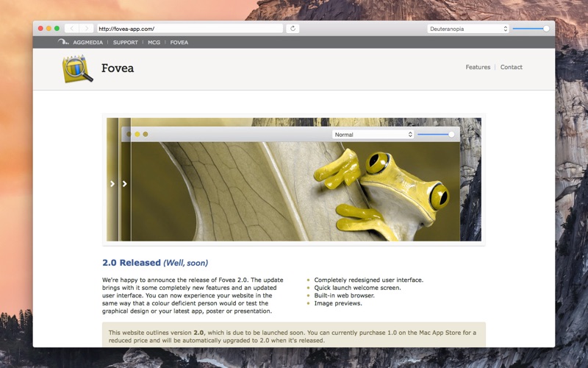The height and width of the screenshot is (368, 588).
Task: Open the Deuteranopia vision mode dropdown
Action: tap(468, 29)
